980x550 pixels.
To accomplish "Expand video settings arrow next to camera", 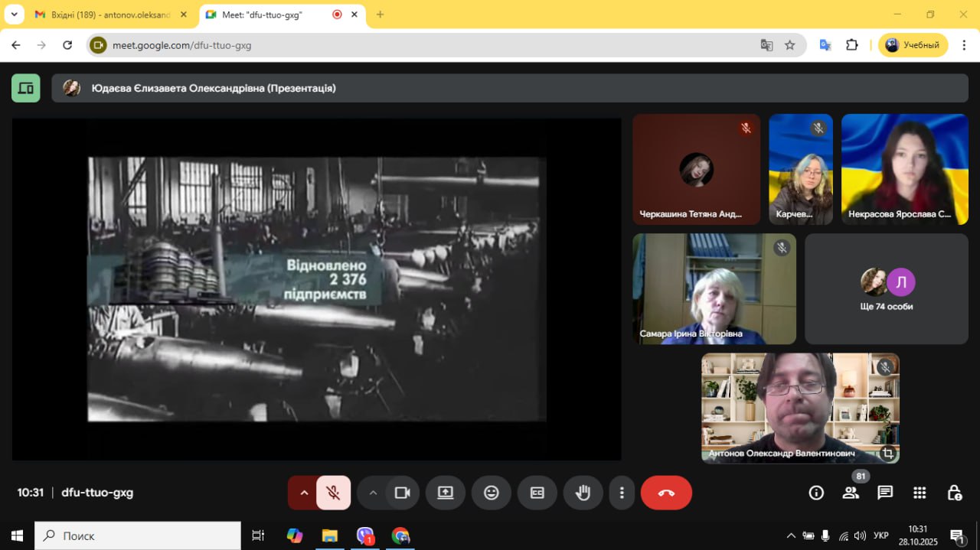I will (373, 493).
